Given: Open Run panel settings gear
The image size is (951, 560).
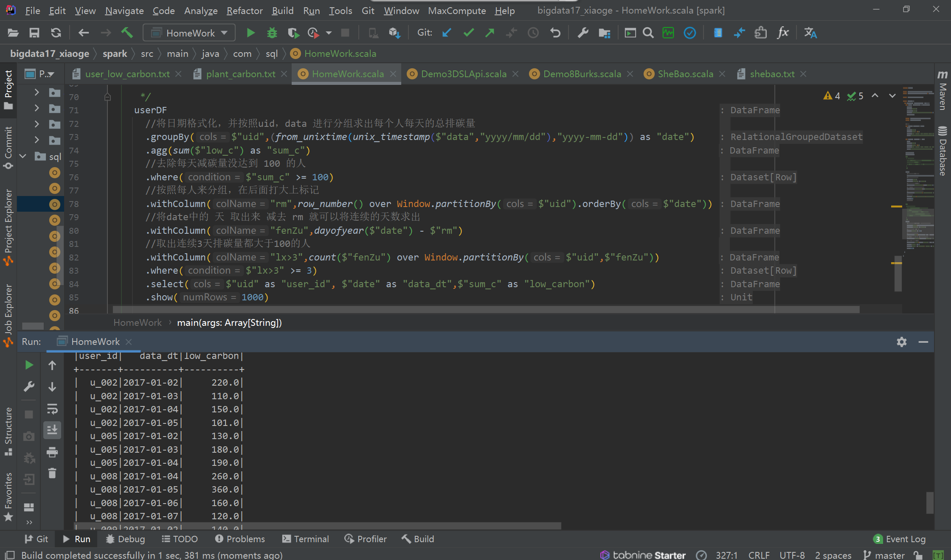Looking at the screenshot, I should coord(901,342).
